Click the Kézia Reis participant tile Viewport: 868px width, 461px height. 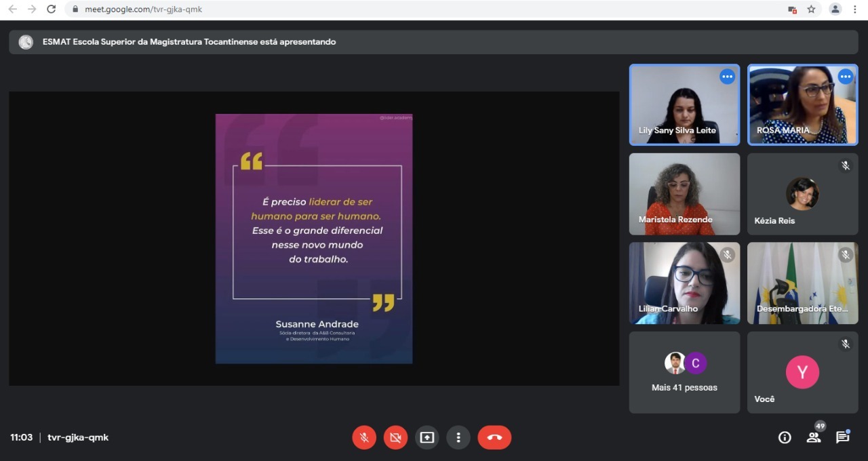(x=802, y=194)
